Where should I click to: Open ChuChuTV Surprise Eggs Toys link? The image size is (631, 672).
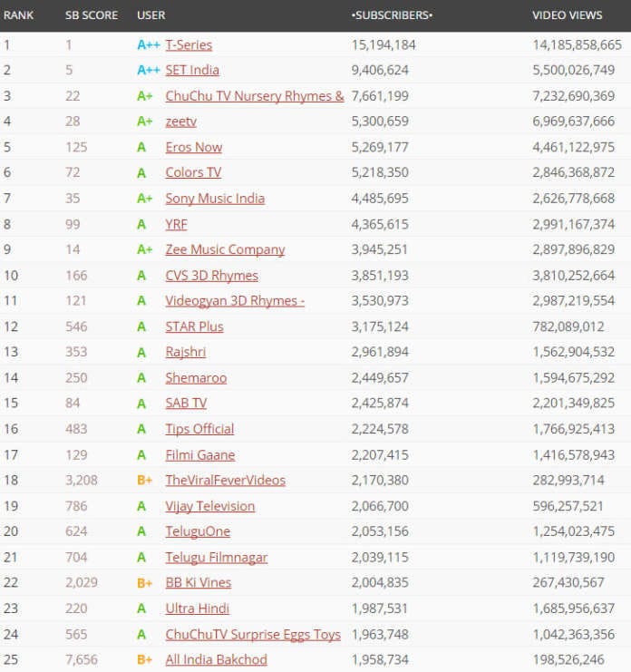pos(253,634)
